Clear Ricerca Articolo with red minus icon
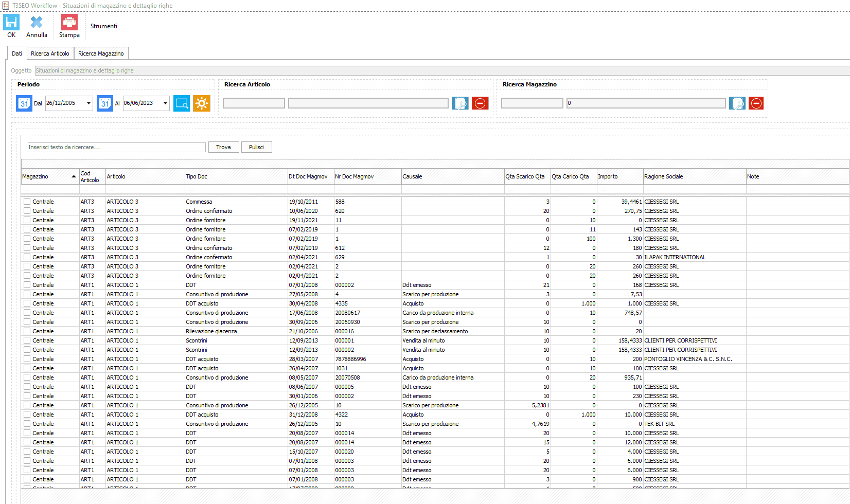The width and height of the screenshot is (850, 504). [x=480, y=103]
